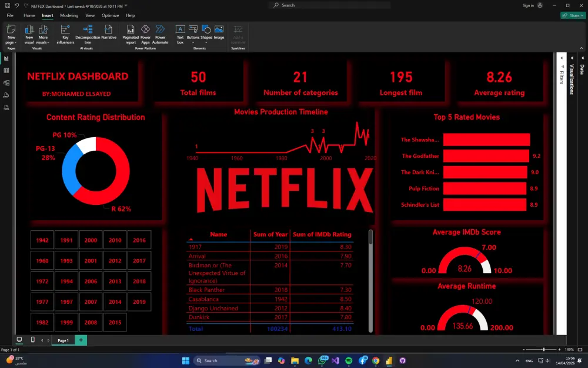Open the View ribbon tab

(90, 15)
